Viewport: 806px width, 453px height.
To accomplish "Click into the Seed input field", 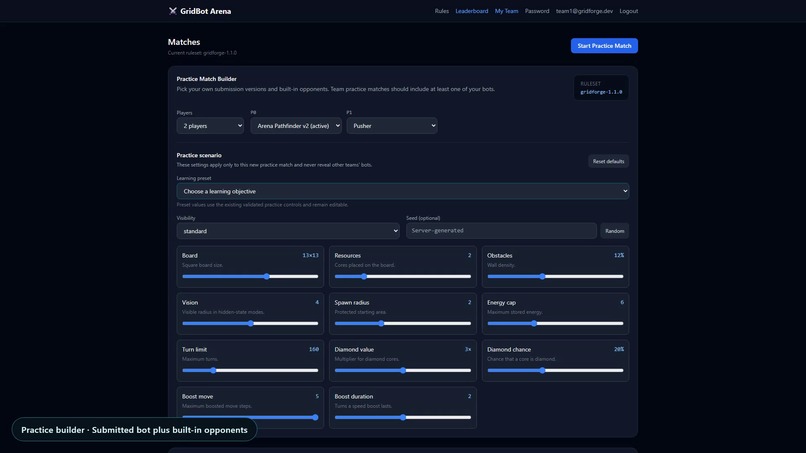I will [x=501, y=231].
